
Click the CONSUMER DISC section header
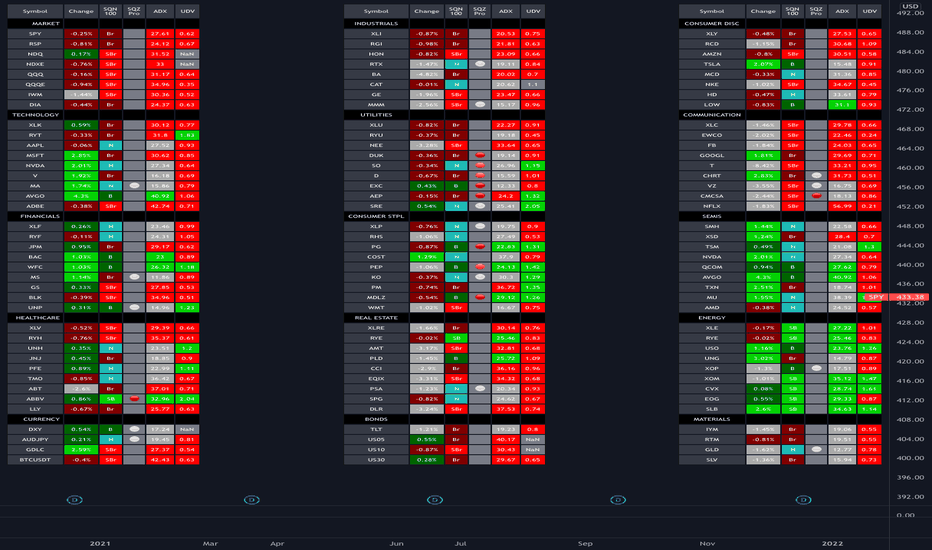tap(711, 23)
